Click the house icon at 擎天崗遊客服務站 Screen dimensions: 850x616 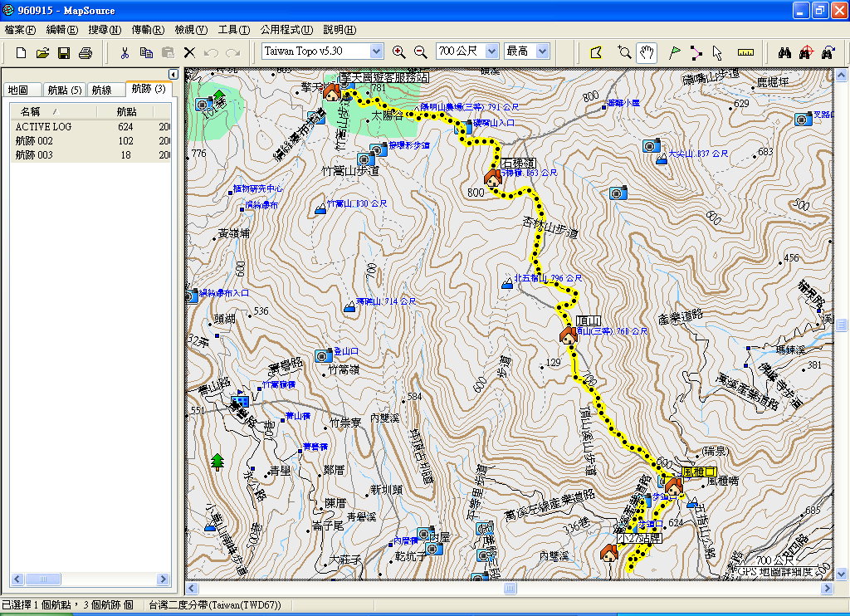click(332, 91)
